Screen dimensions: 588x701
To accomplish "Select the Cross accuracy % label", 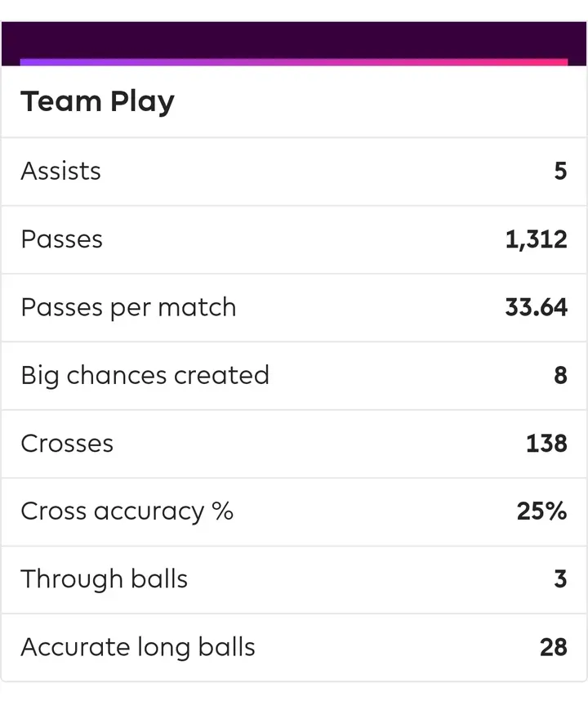I will [127, 511].
